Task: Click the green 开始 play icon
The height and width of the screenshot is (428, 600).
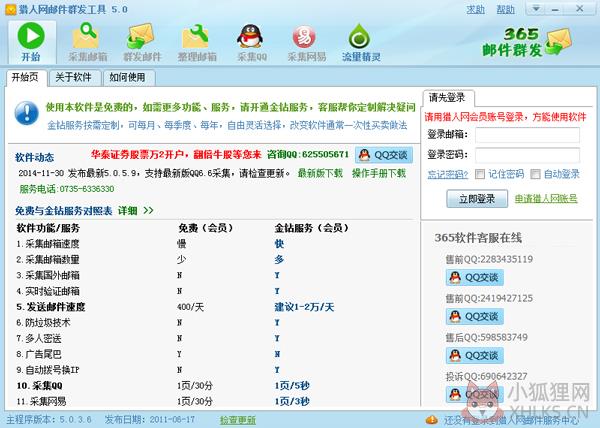Action: pos(31,35)
